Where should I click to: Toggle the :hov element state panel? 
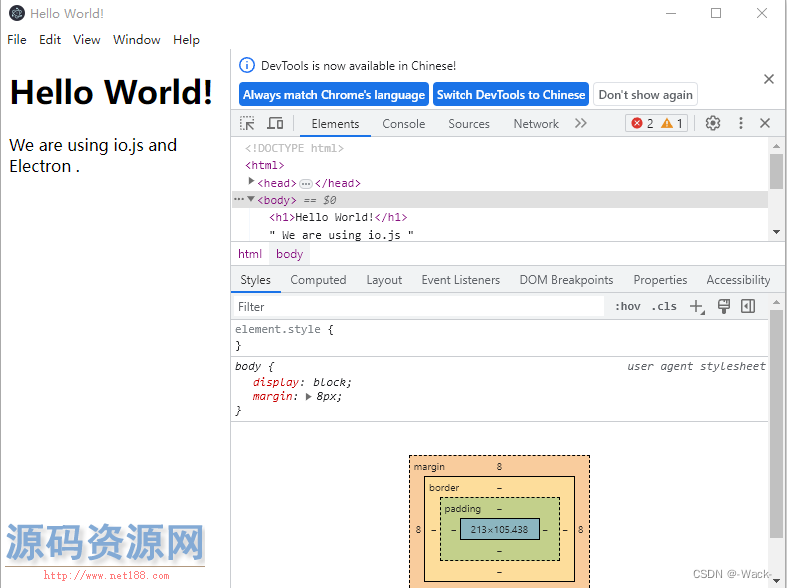627,307
